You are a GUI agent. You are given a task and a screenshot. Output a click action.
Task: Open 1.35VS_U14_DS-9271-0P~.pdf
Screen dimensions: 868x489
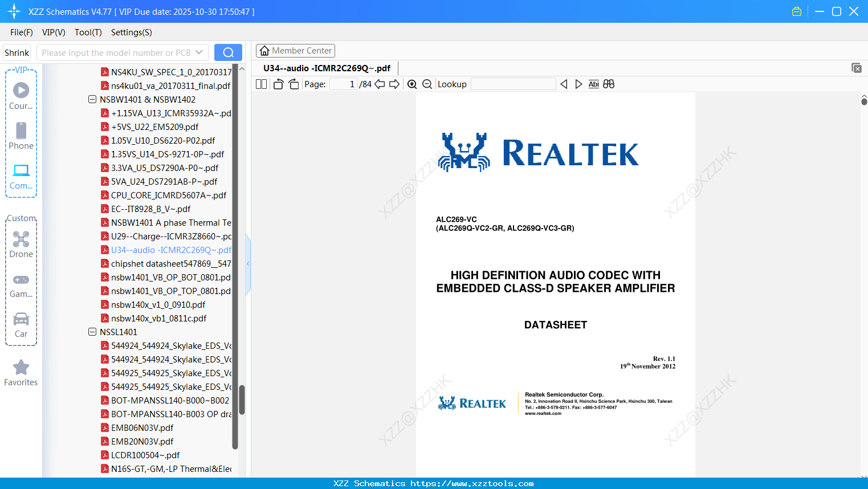pyautogui.click(x=162, y=154)
